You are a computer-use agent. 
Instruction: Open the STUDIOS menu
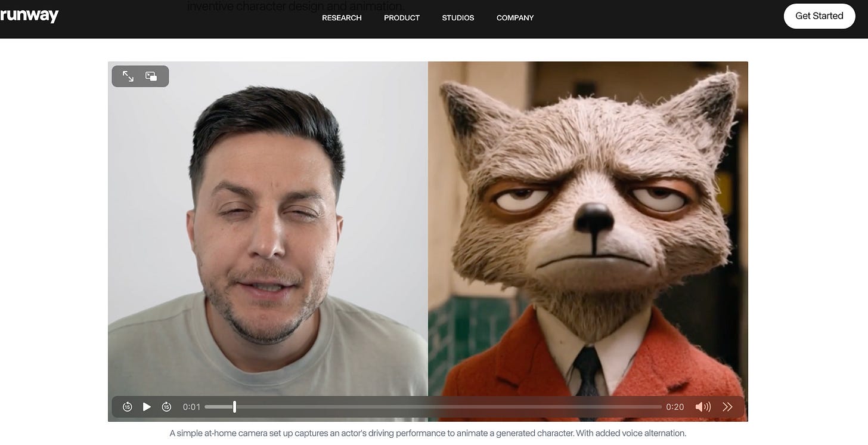point(458,18)
